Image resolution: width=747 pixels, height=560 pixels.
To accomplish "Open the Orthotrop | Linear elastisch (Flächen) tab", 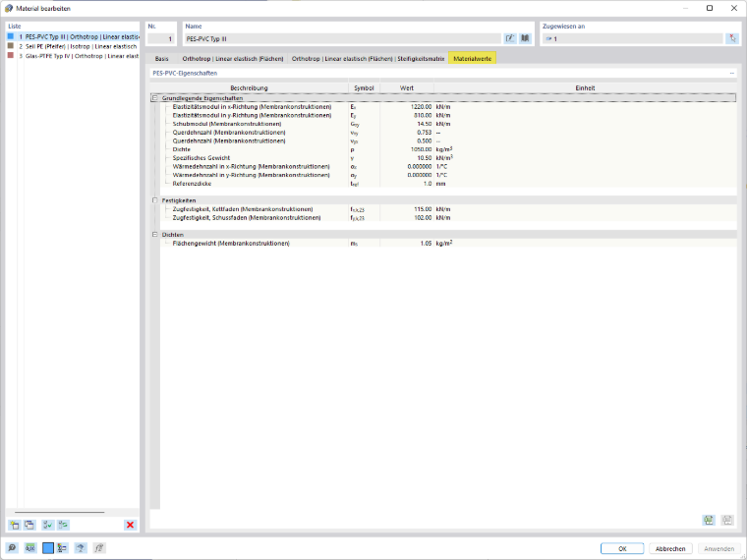I will pos(233,59).
